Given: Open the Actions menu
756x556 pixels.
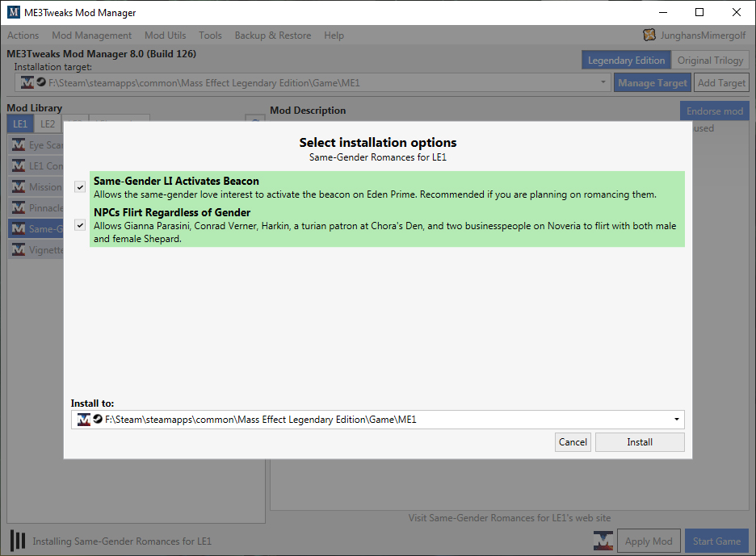Looking at the screenshot, I should click(x=23, y=36).
